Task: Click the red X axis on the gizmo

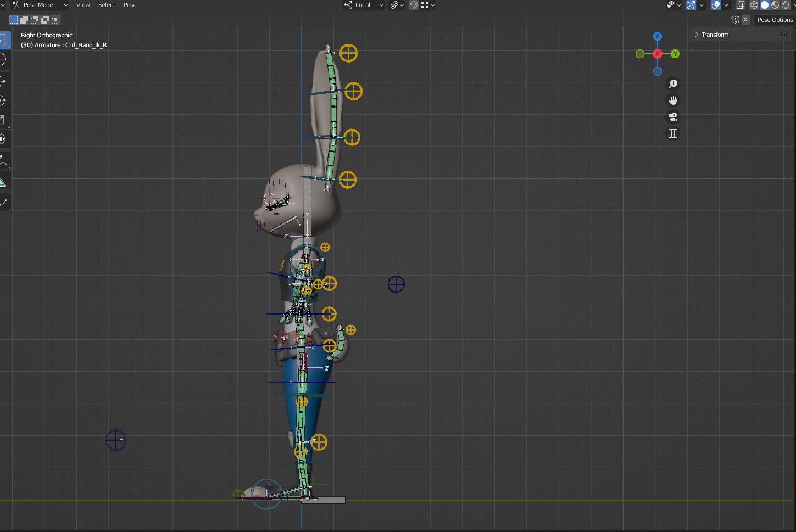Action: pyautogui.click(x=658, y=54)
